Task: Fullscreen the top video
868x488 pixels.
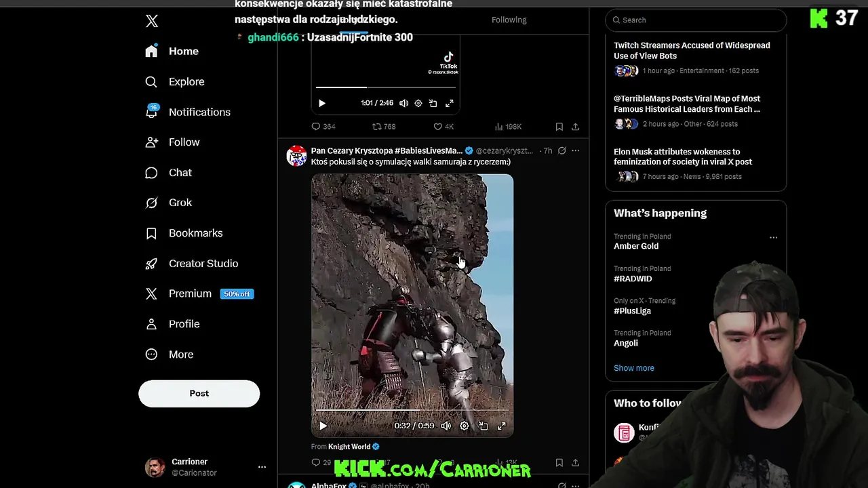Action: click(x=449, y=103)
